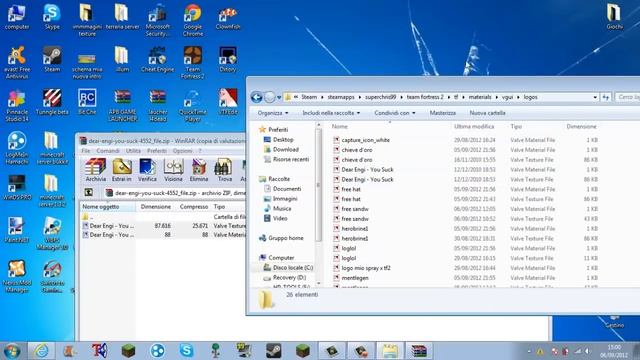The width and height of the screenshot is (640, 360).
Task: Select the Google Chrome desktop icon
Action: point(193,20)
